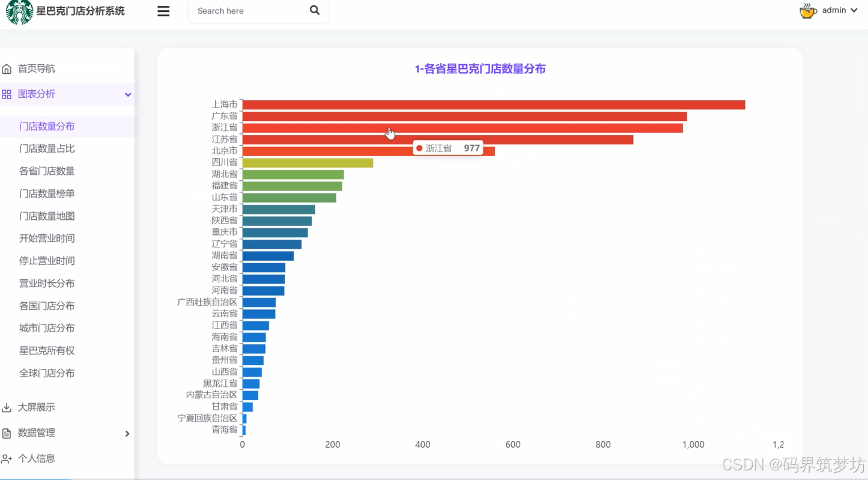Image resolution: width=868 pixels, height=480 pixels.
Task: Click the 浙江省 977 tooltip
Action: tap(448, 148)
